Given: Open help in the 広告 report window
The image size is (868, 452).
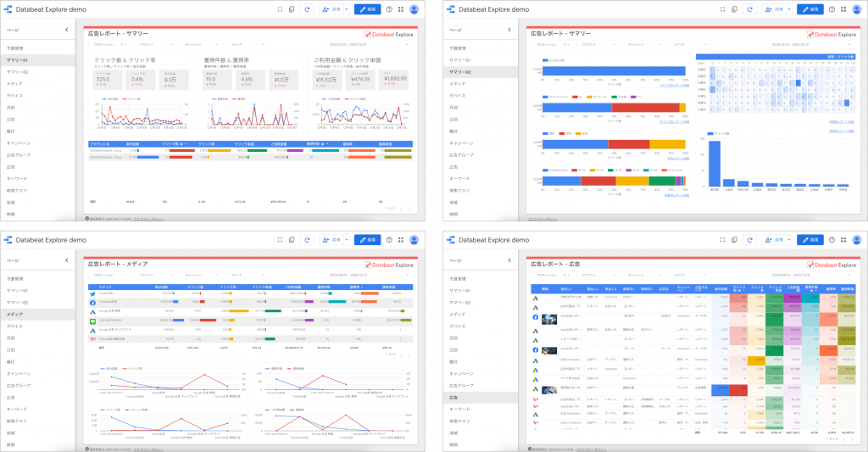Looking at the screenshot, I should pyautogui.click(x=832, y=240).
